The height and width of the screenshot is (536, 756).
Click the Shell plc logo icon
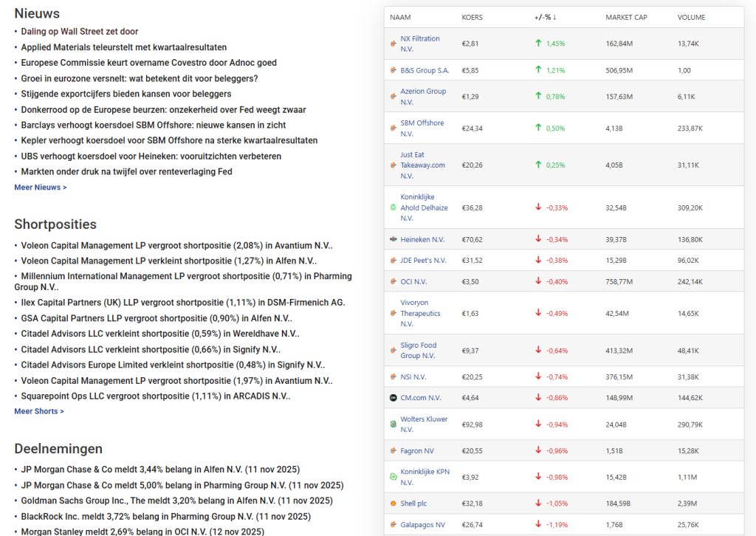[x=394, y=504]
